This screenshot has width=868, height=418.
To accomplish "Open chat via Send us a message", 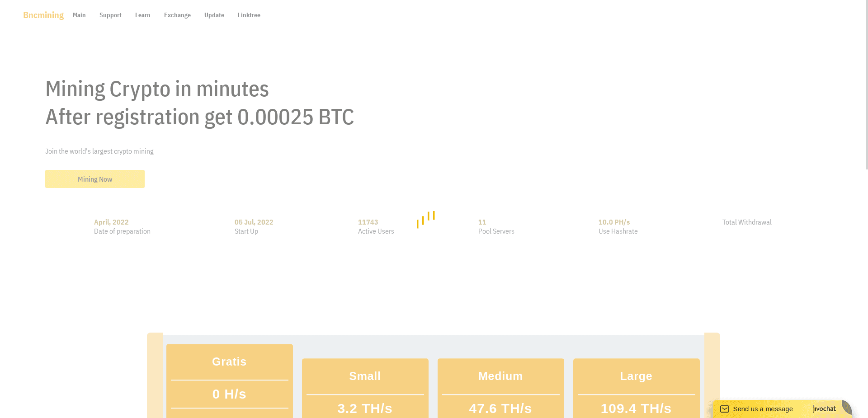I will 763,409.
